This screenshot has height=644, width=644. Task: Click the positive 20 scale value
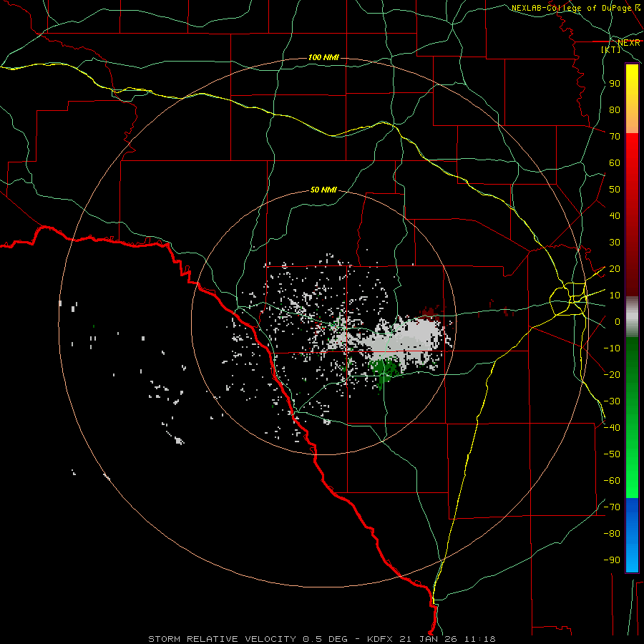tap(615, 268)
